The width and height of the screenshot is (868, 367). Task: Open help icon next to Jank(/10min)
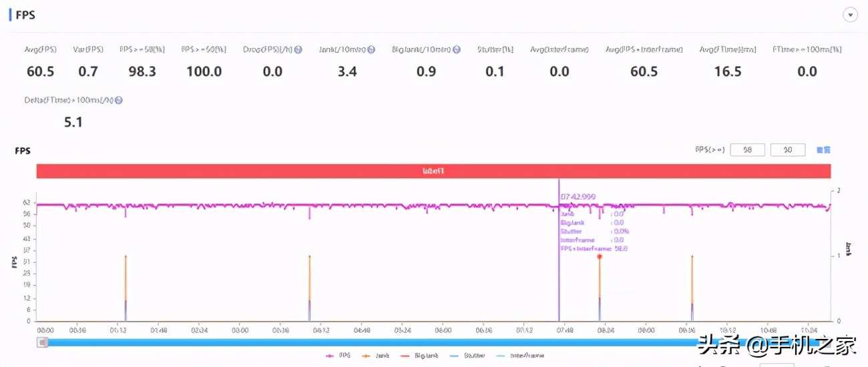pyautogui.click(x=371, y=49)
